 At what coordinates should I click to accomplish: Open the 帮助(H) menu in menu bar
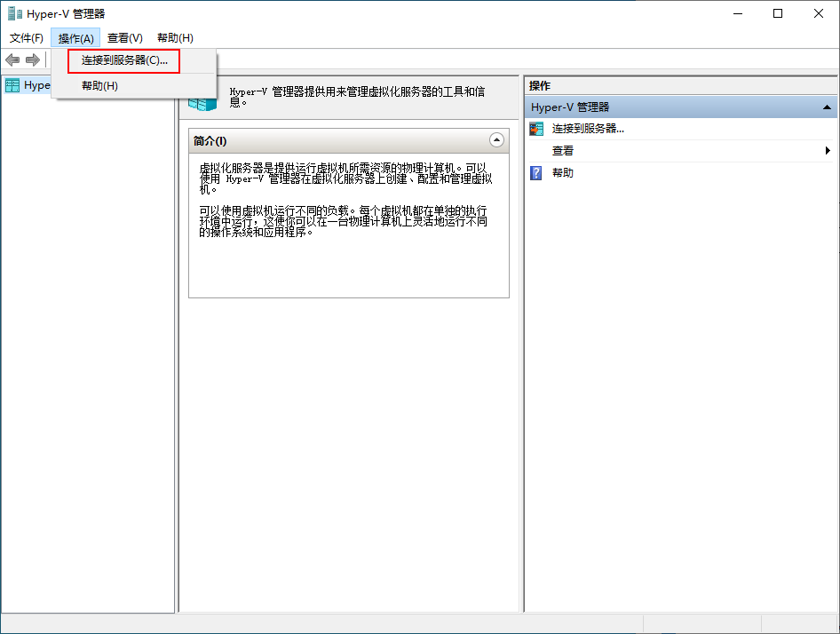(x=175, y=38)
